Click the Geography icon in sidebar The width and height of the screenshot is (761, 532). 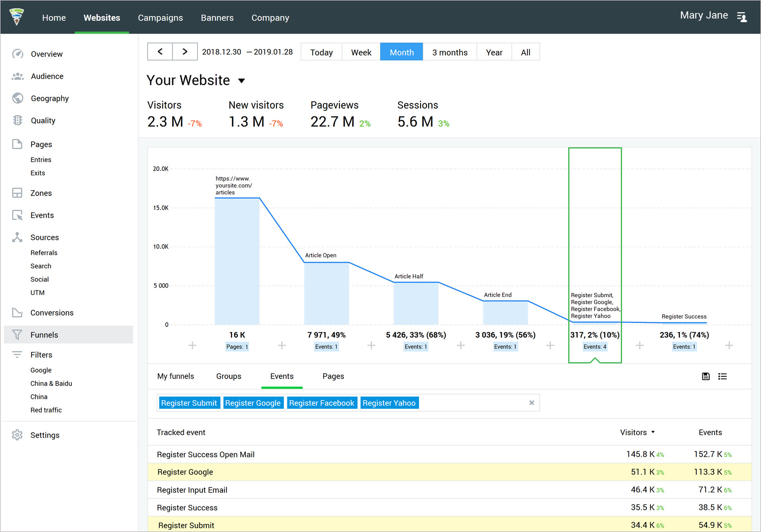pyautogui.click(x=18, y=98)
